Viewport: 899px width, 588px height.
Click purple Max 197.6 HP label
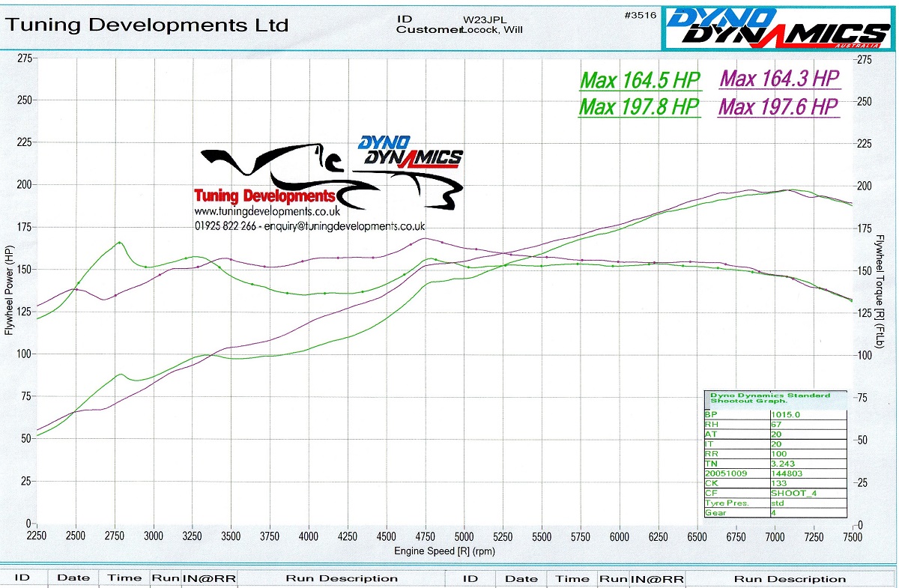click(779, 107)
